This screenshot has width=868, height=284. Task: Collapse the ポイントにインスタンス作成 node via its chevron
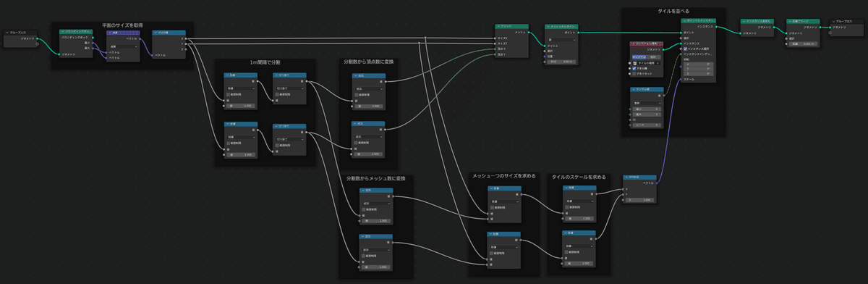pyautogui.click(x=684, y=20)
